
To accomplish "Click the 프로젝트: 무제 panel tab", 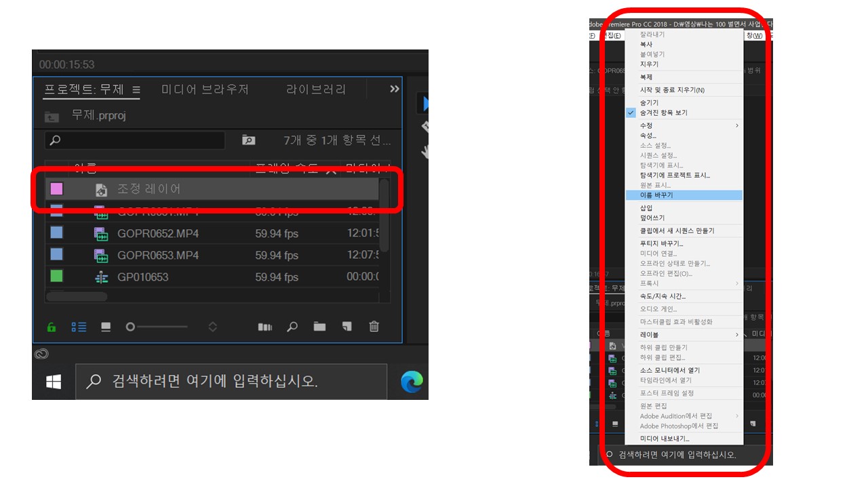I will pyautogui.click(x=84, y=89).
